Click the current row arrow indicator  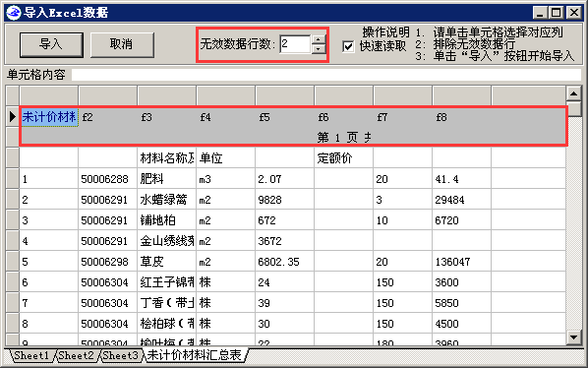(13, 117)
